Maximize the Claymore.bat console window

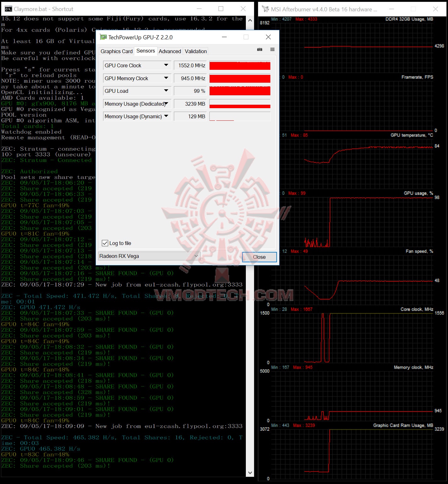click(221, 9)
